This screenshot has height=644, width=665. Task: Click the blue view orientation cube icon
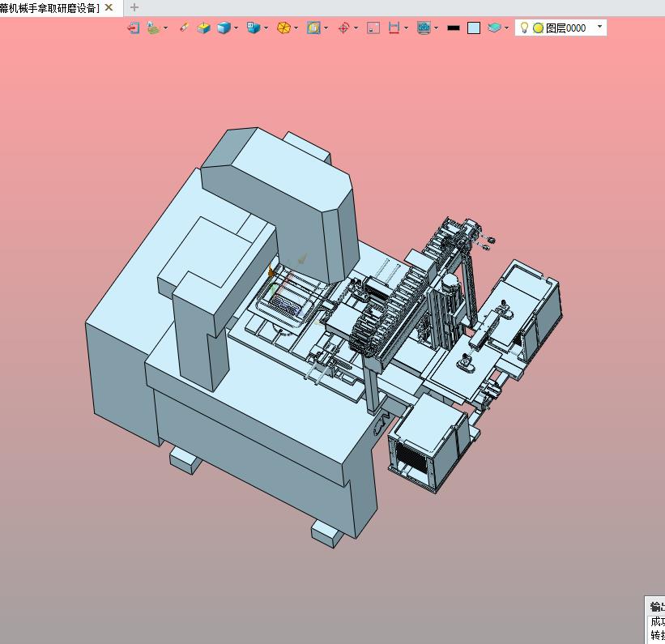[x=254, y=28]
